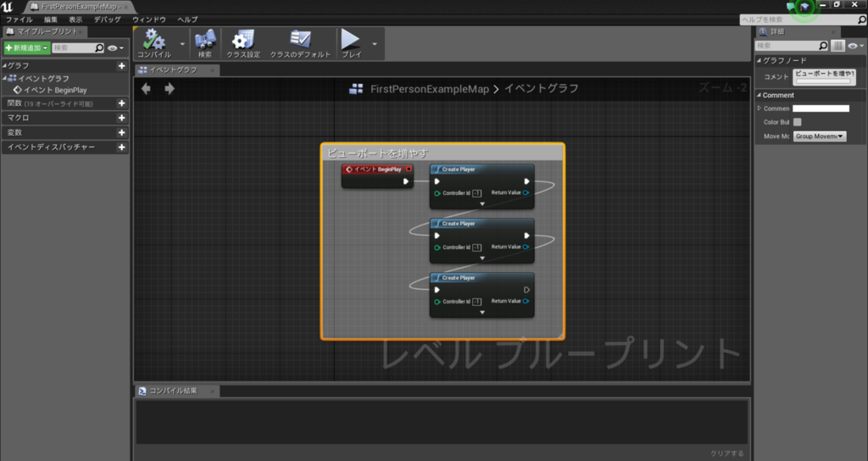
Task: Open the ファイル menu
Action: click(x=19, y=19)
